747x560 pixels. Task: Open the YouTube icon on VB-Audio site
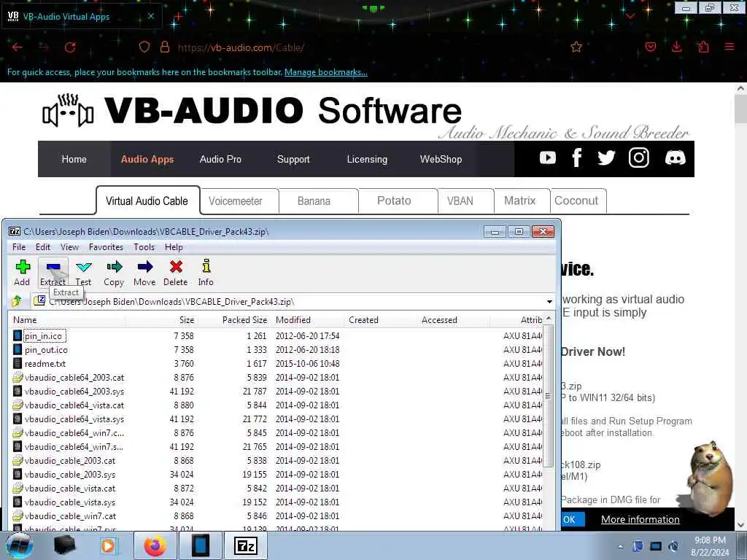547,157
